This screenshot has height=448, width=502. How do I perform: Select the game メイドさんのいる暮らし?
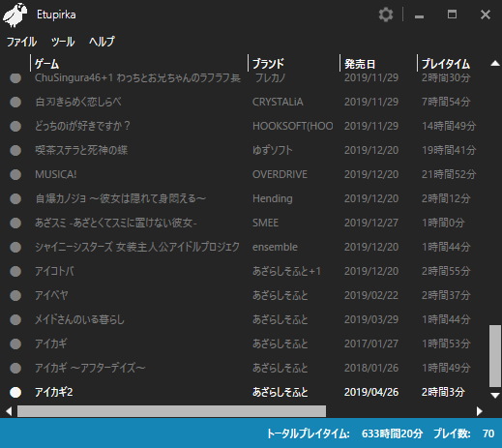pos(79,319)
